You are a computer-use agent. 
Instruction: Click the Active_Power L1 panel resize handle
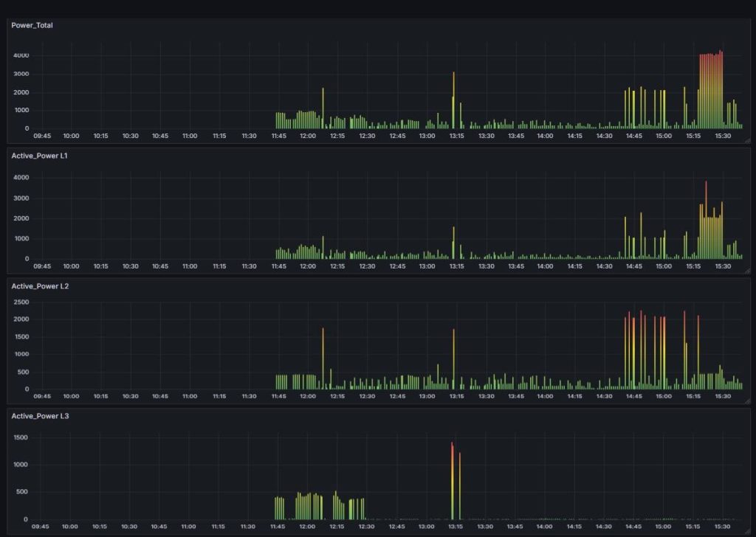pos(746,271)
